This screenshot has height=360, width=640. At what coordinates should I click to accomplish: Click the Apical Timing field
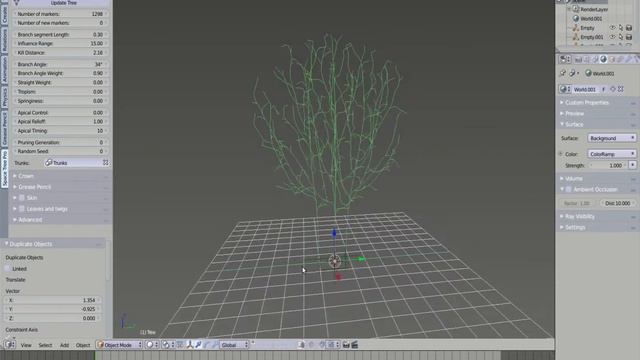(60, 131)
